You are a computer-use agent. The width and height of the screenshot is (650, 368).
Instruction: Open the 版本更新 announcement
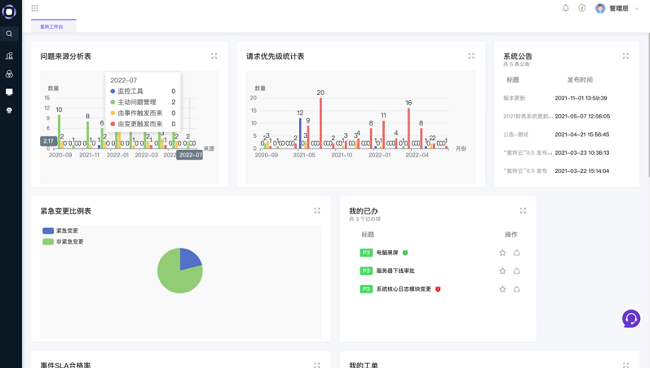[x=514, y=98]
